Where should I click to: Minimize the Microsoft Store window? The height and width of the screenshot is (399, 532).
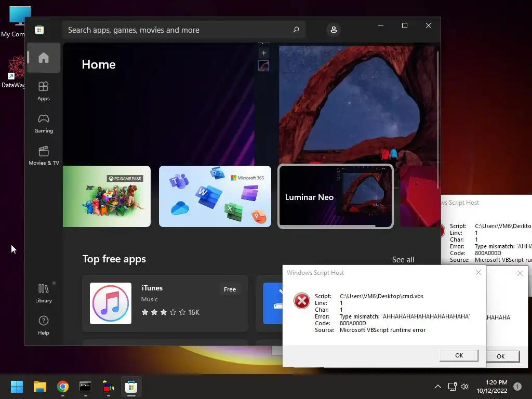tap(381, 25)
